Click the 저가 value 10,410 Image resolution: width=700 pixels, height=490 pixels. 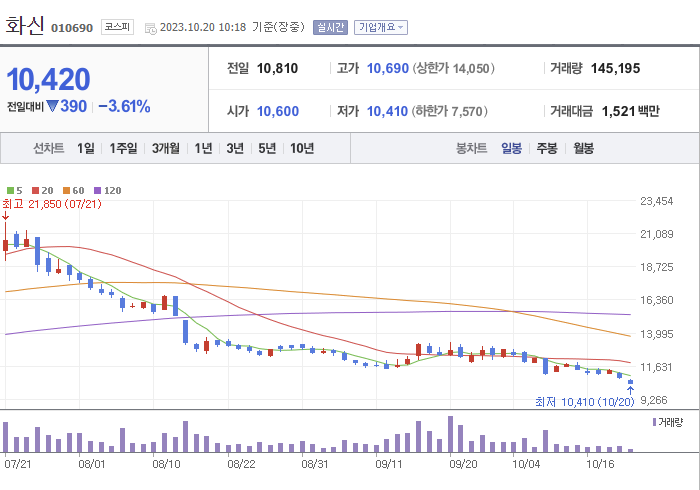click(387, 111)
